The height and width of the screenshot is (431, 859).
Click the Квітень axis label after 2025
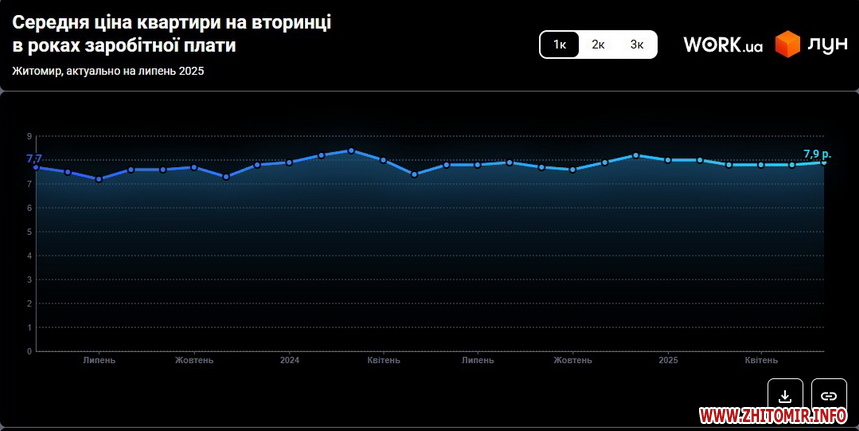761,360
